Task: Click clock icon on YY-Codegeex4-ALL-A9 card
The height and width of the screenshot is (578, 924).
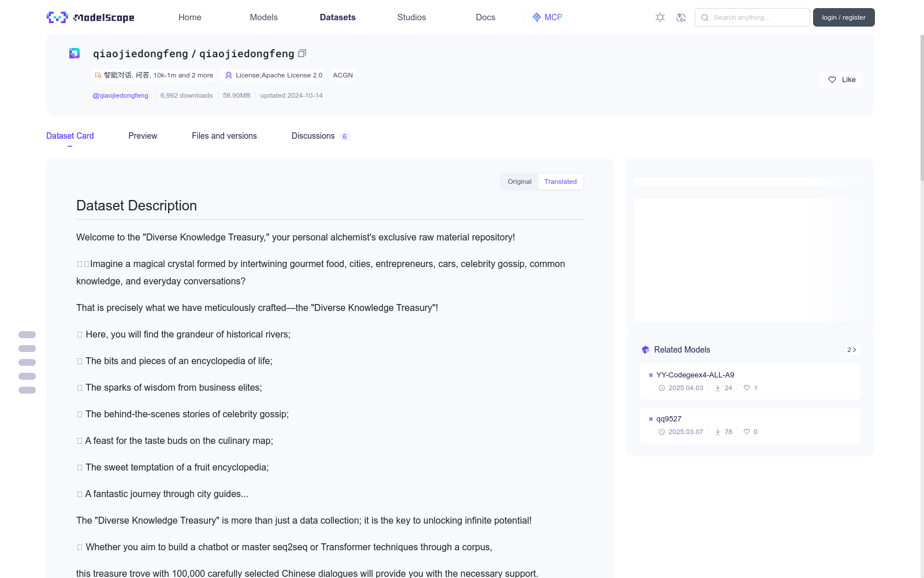Action: click(x=662, y=388)
